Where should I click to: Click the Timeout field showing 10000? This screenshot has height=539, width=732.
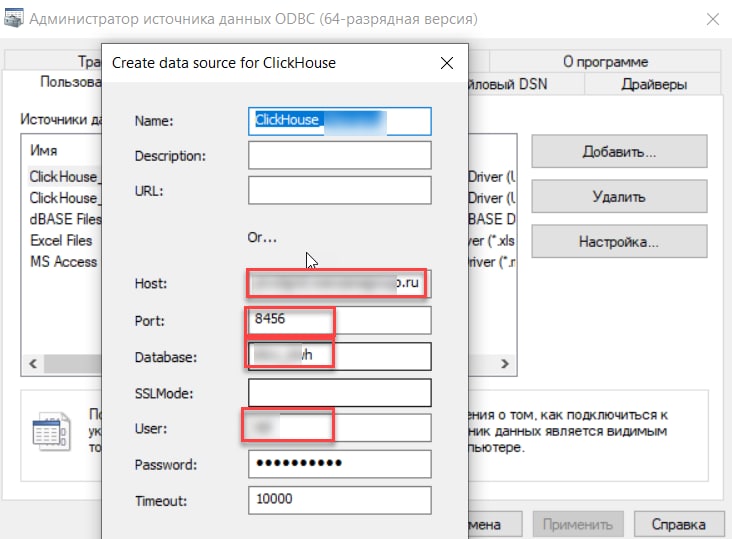pyautogui.click(x=339, y=500)
